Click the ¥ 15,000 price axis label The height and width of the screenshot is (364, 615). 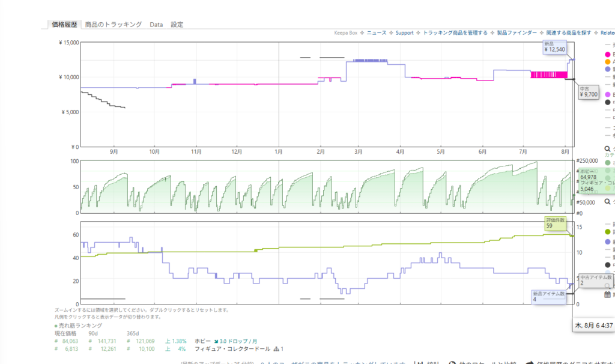[x=69, y=43]
